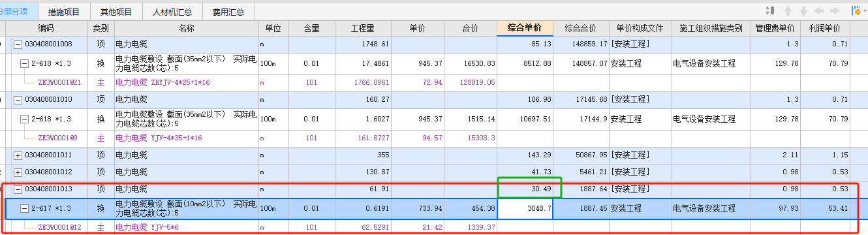
Task: Click the 单价构成文件 column header
Action: pyautogui.click(x=640, y=29)
